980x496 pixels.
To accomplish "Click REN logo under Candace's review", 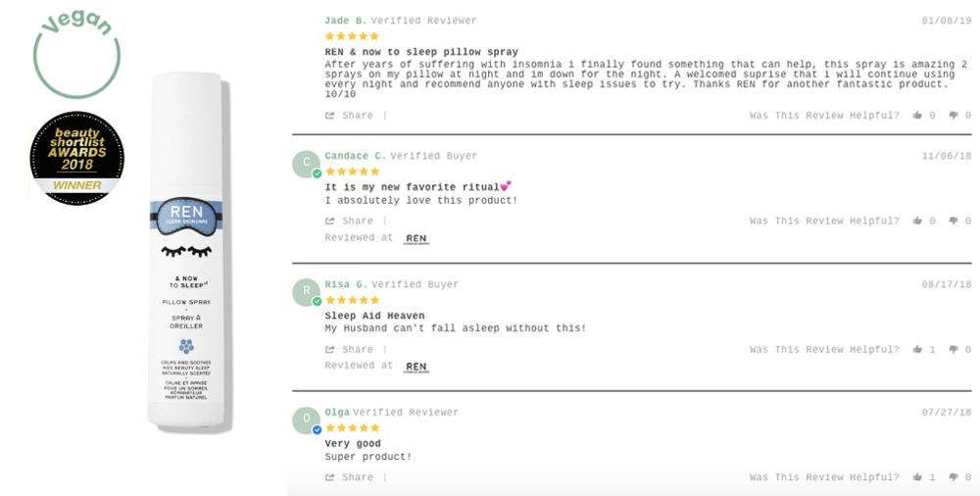I will point(416,238).
